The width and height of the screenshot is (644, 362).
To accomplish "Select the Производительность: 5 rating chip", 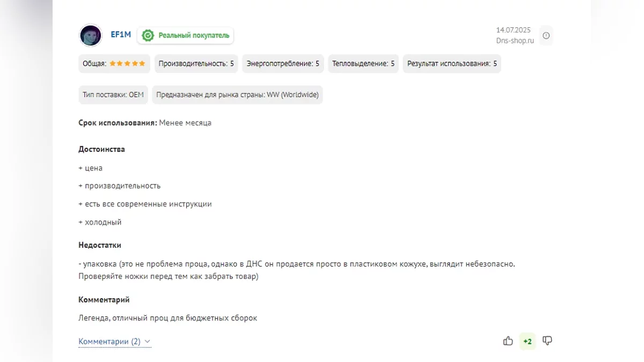I will (x=196, y=63).
